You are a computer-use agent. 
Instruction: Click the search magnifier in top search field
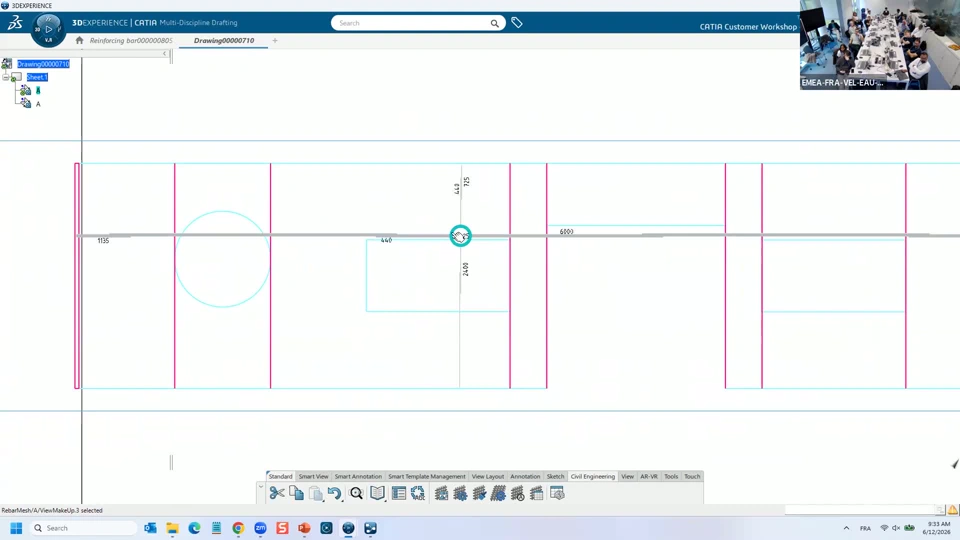[495, 23]
